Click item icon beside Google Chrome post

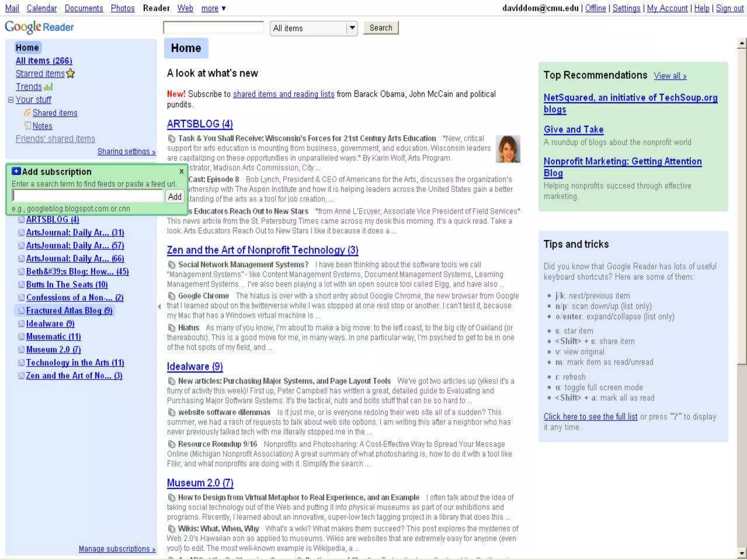click(x=171, y=296)
